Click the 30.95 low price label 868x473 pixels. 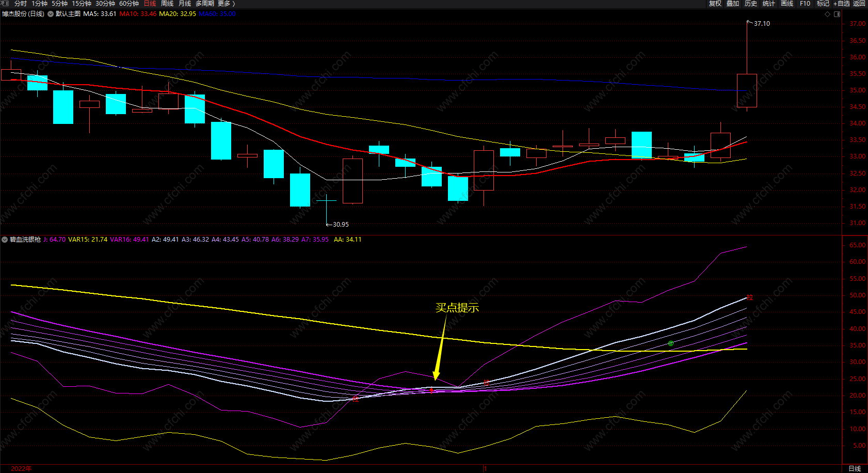pyautogui.click(x=341, y=225)
